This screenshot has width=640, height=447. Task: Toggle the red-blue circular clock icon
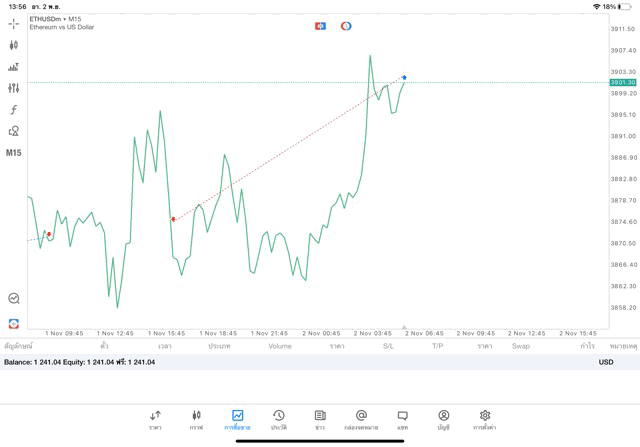point(346,26)
